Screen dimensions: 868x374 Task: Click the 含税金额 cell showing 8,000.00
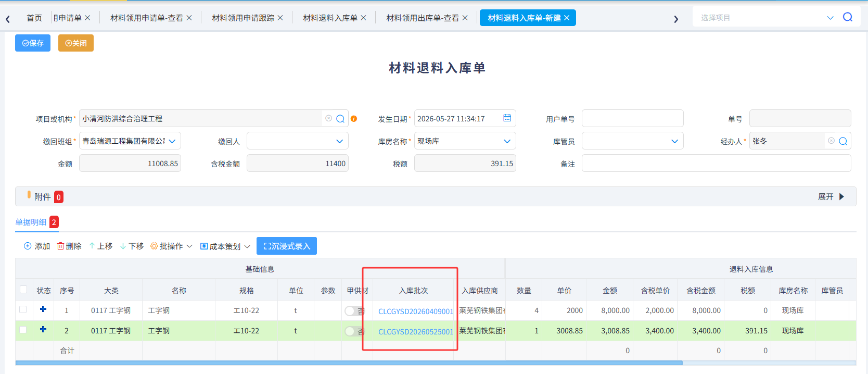(701, 310)
